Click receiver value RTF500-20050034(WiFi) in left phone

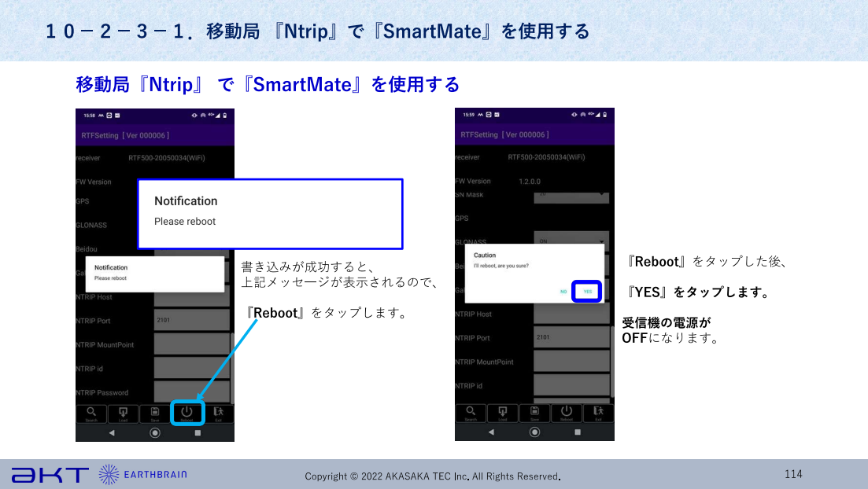click(x=167, y=158)
